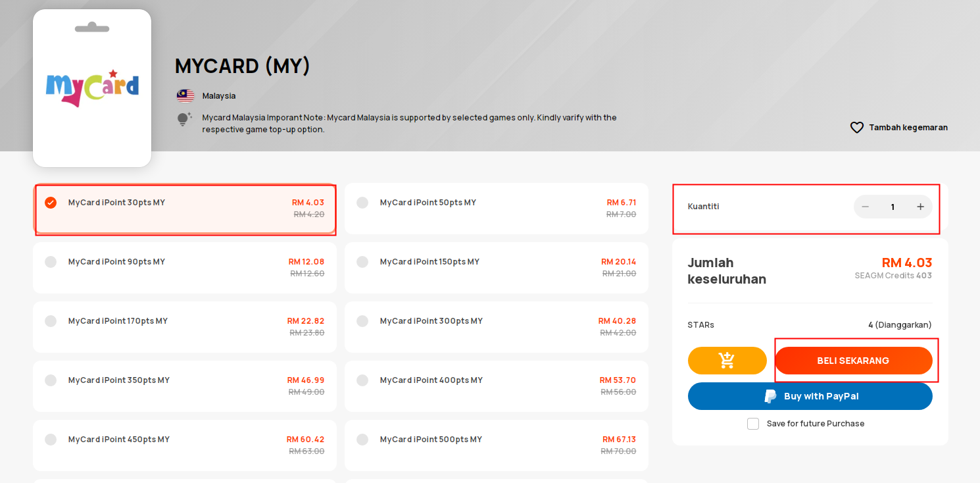Click price RM 12.08 on 90pts card

306,262
